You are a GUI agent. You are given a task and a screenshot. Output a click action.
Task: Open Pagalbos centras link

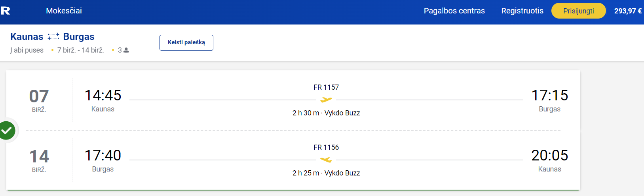coord(454,11)
